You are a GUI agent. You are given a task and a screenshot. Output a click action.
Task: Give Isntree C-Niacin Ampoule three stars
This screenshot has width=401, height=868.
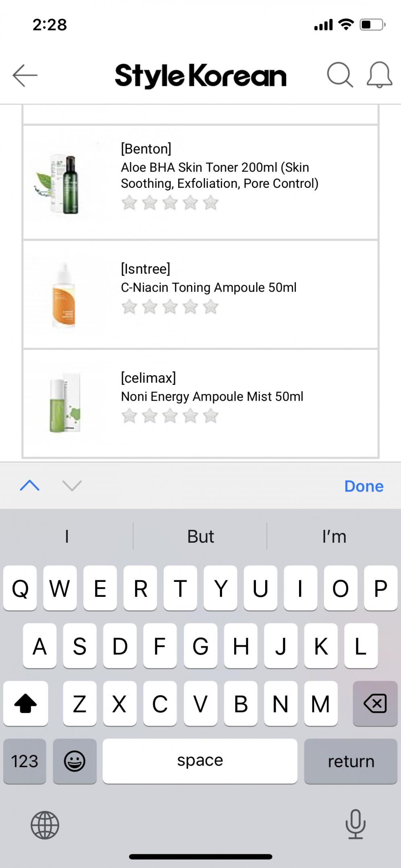point(170,307)
